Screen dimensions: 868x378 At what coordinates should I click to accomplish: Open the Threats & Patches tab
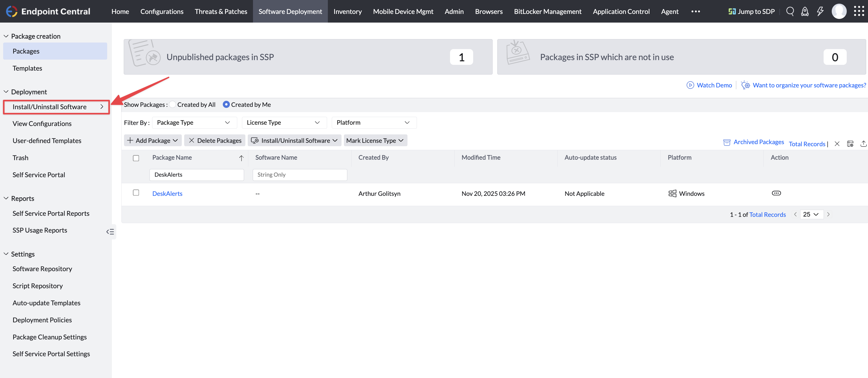(221, 12)
